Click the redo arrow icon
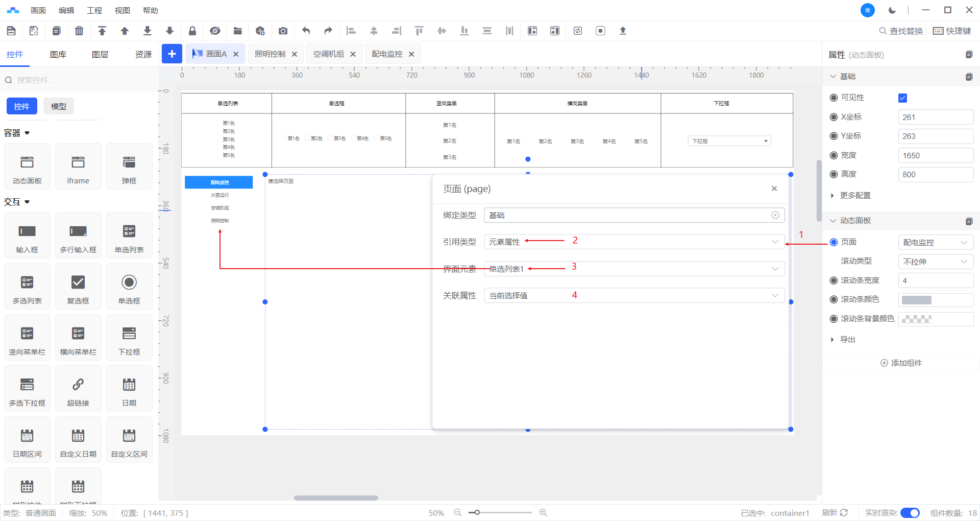The width and height of the screenshot is (980, 521). pyautogui.click(x=328, y=31)
